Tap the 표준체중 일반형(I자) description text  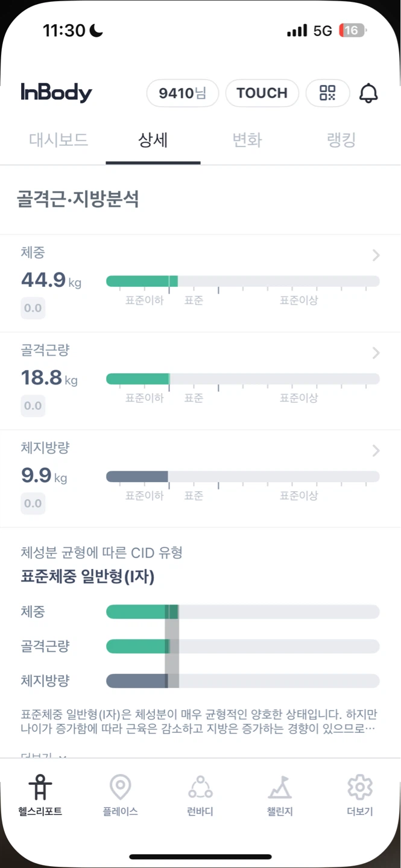point(199,722)
